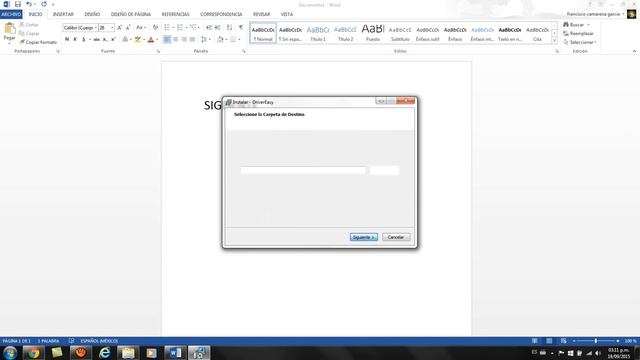Open the ARCHIVO tab
Viewport: 640px width, 360px height.
click(x=11, y=14)
